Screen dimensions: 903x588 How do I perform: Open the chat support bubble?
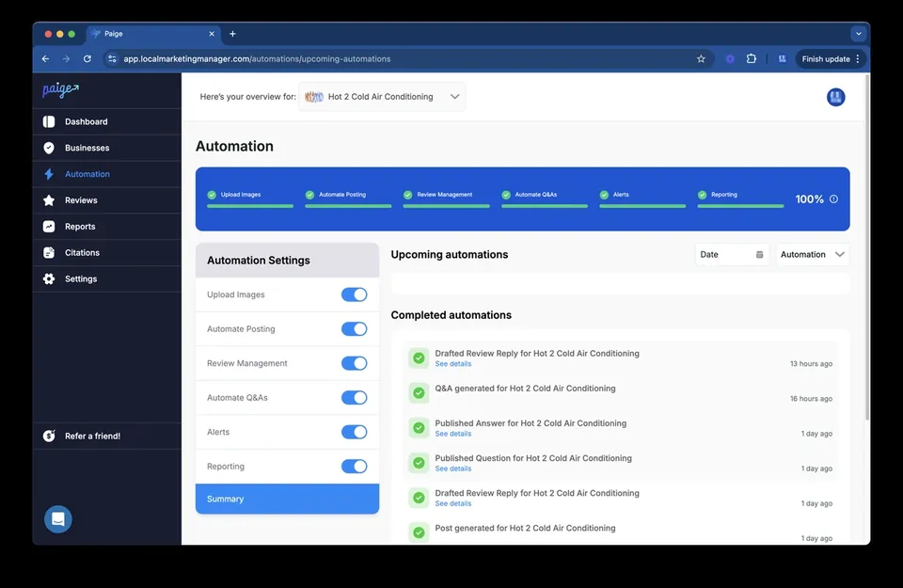58,519
